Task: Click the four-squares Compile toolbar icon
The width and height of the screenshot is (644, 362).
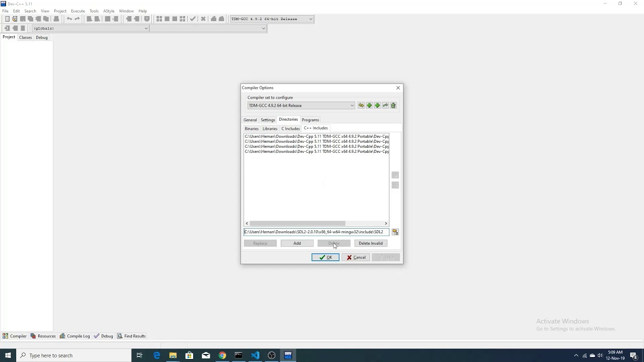Action: [159, 19]
